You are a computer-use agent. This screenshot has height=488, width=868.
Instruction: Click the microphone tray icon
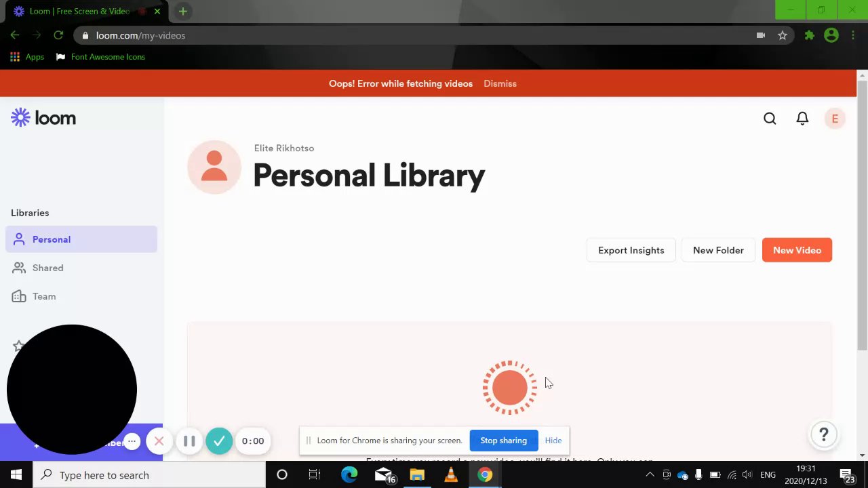(x=698, y=475)
